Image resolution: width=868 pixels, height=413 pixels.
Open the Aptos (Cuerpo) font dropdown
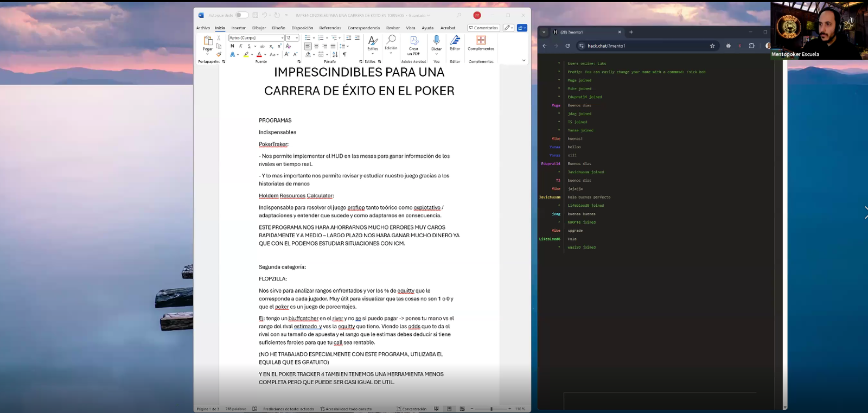(x=282, y=38)
